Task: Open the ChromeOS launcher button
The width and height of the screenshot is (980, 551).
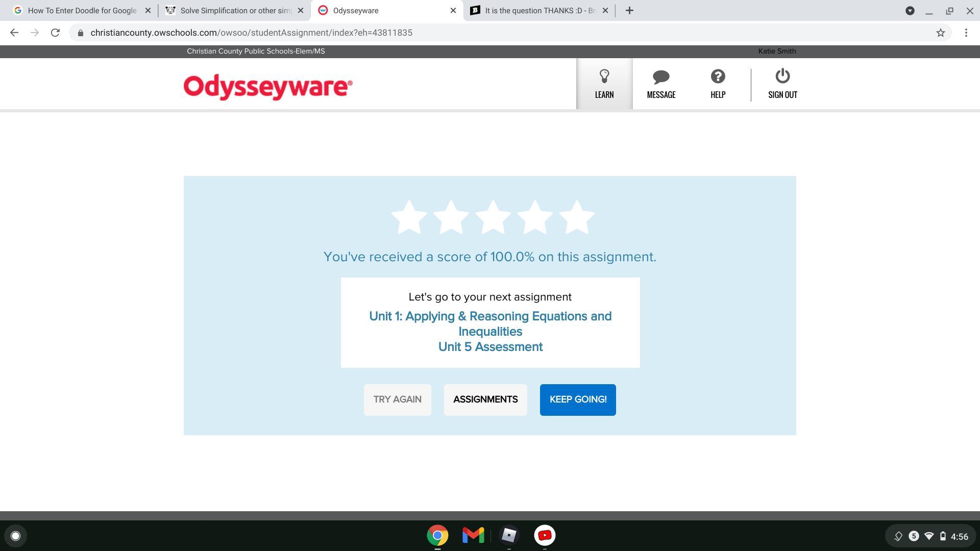Action: [x=15, y=536]
